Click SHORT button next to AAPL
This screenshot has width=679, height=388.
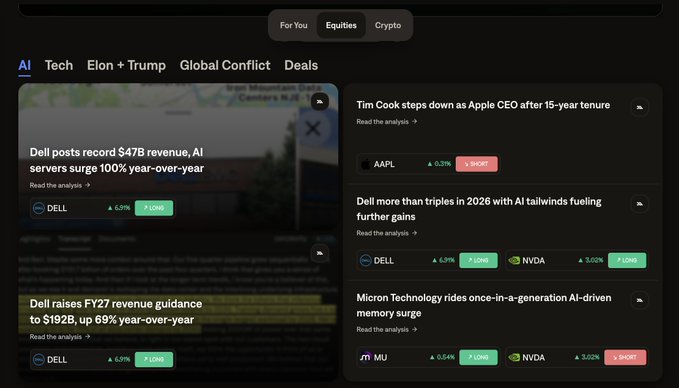(476, 164)
